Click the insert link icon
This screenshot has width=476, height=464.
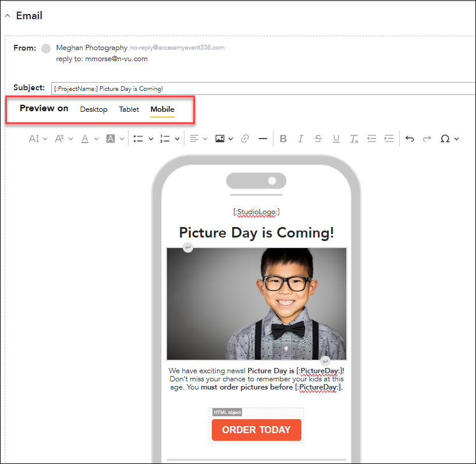[245, 139]
